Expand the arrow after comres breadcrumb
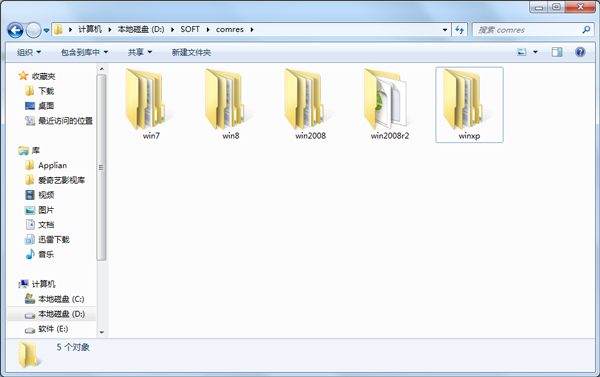The image size is (600, 377). [252, 29]
